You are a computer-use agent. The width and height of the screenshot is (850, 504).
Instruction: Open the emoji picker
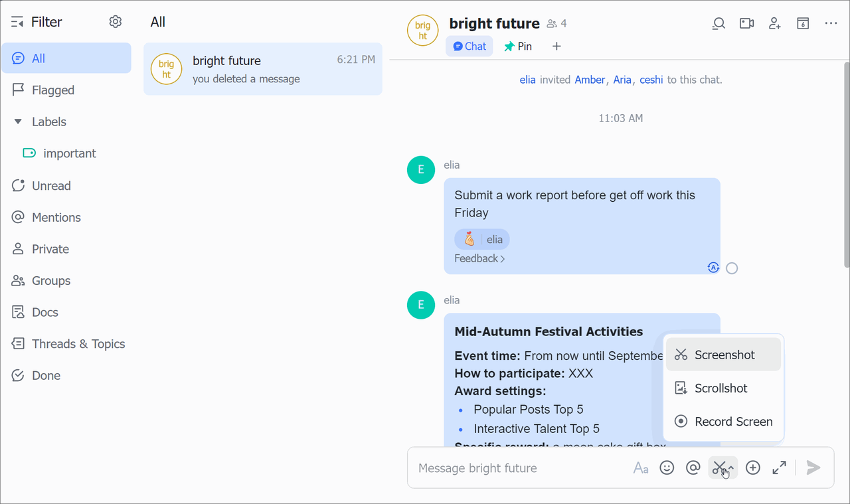tap(667, 468)
